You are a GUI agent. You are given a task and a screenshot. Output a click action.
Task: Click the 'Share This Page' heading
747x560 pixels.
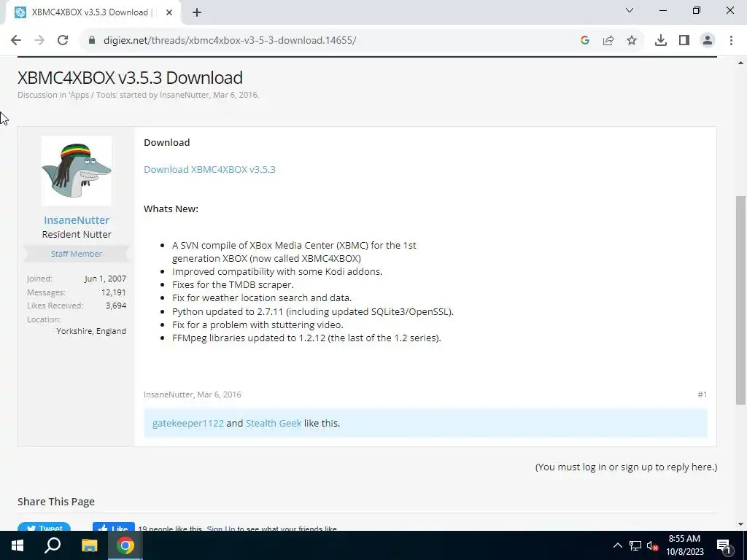point(56,502)
